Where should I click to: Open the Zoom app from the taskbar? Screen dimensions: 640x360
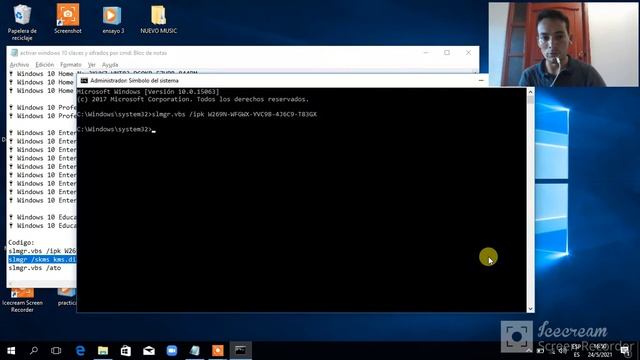point(172,350)
